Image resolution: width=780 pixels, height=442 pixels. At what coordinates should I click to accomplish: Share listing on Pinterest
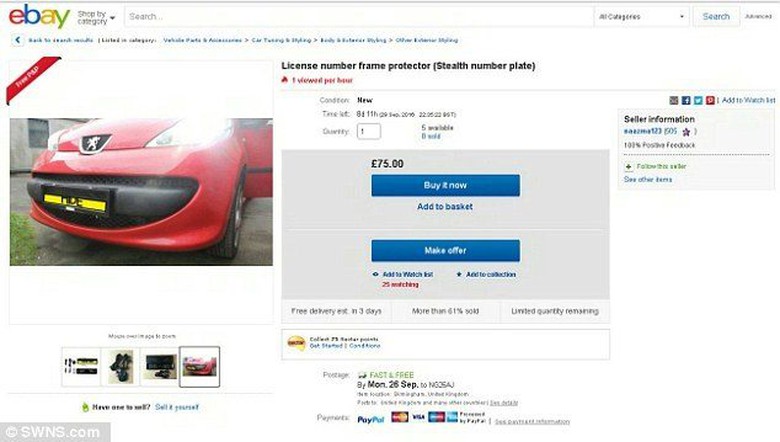710,100
